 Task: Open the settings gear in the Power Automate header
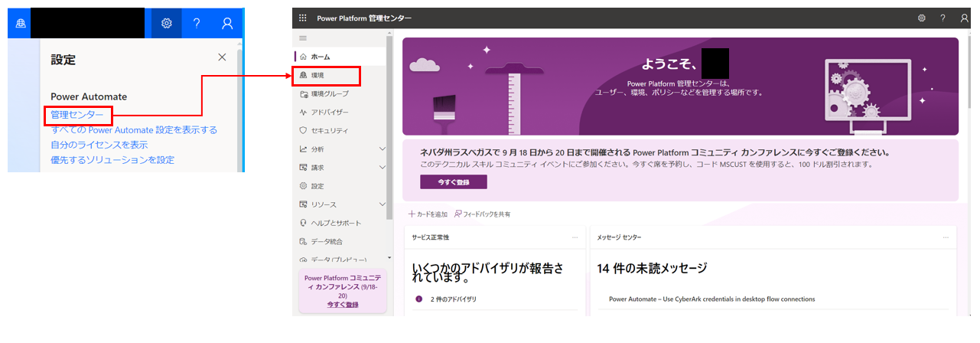point(166,24)
